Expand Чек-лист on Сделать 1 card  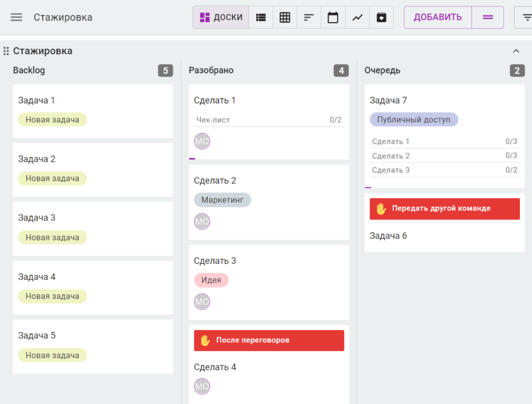point(268,120)
